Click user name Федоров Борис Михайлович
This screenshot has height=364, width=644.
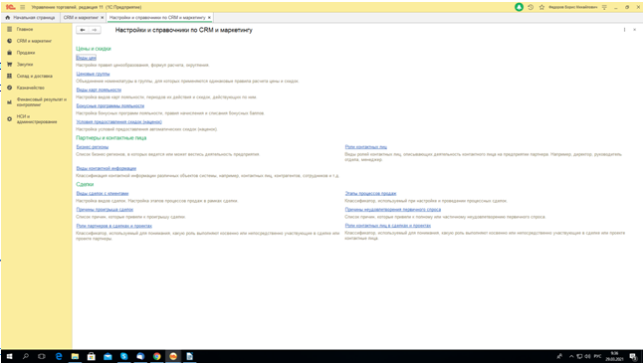tap(573, 7)
